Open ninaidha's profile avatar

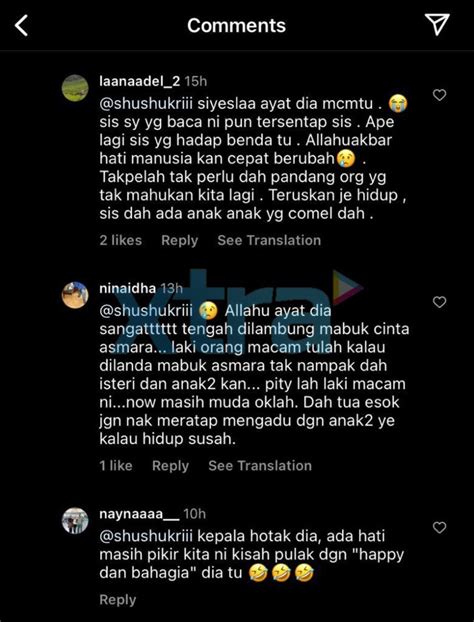(75, 295)
